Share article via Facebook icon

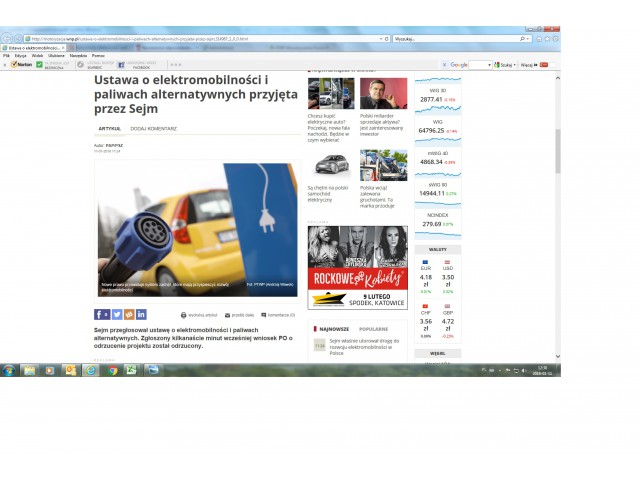[x=98, y=314]
